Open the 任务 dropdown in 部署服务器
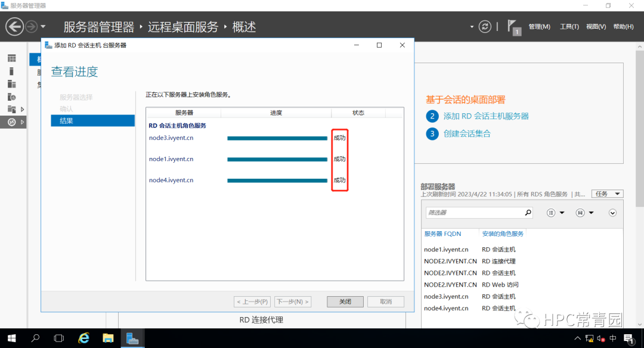The image size is (644, 348). coord(608,194)
